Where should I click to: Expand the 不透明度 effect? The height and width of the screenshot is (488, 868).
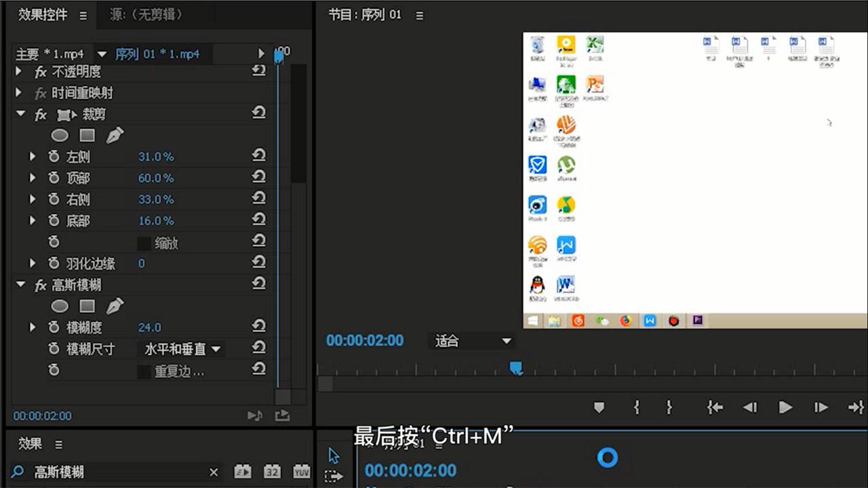19,71
